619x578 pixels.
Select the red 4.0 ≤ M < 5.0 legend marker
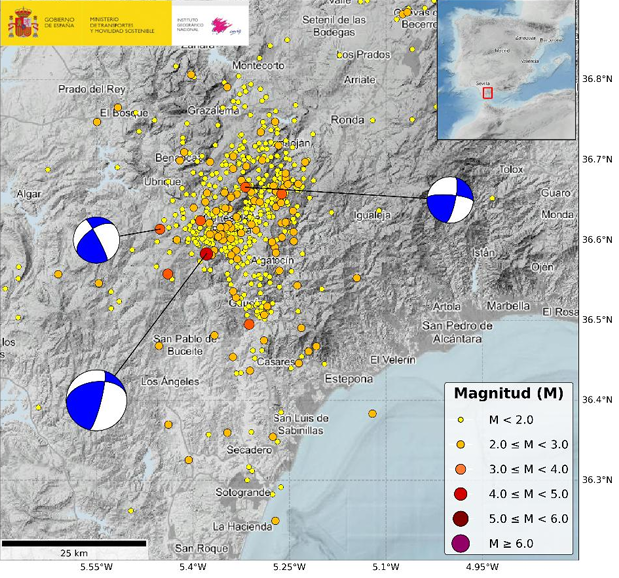pyautogui.click(x=460, y=494)
